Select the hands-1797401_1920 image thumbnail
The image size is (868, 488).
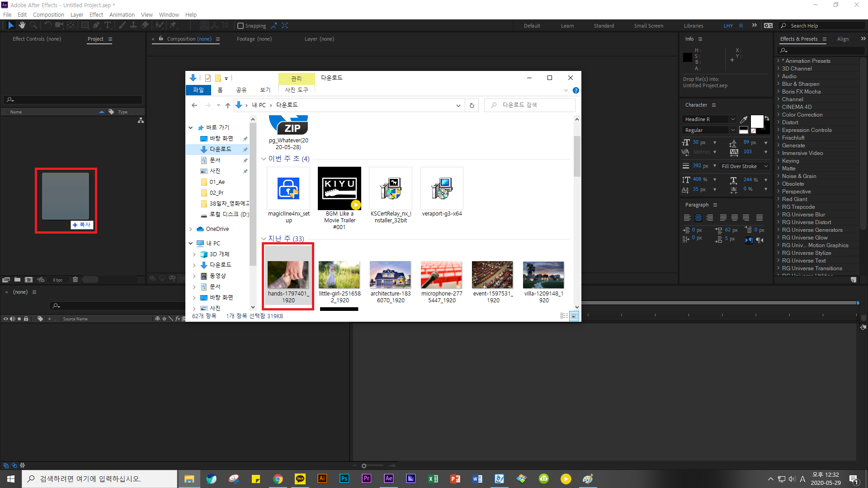click(288, 275)
